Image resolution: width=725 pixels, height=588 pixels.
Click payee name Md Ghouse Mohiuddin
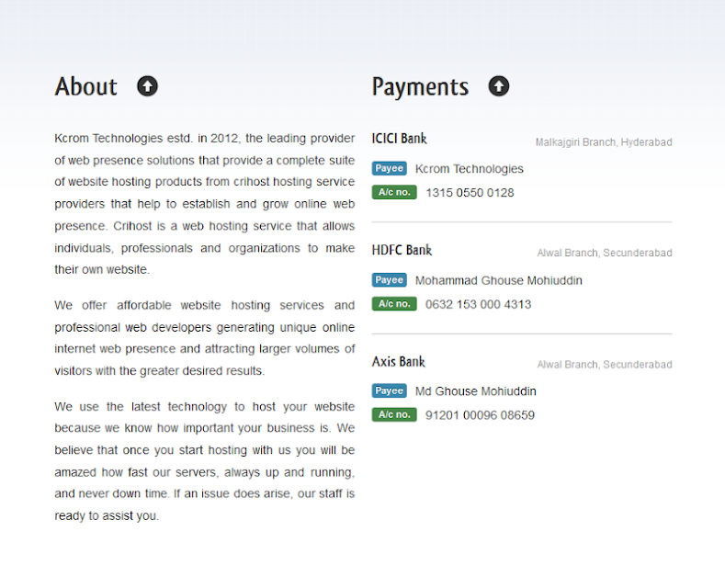(x=476, y=391)
